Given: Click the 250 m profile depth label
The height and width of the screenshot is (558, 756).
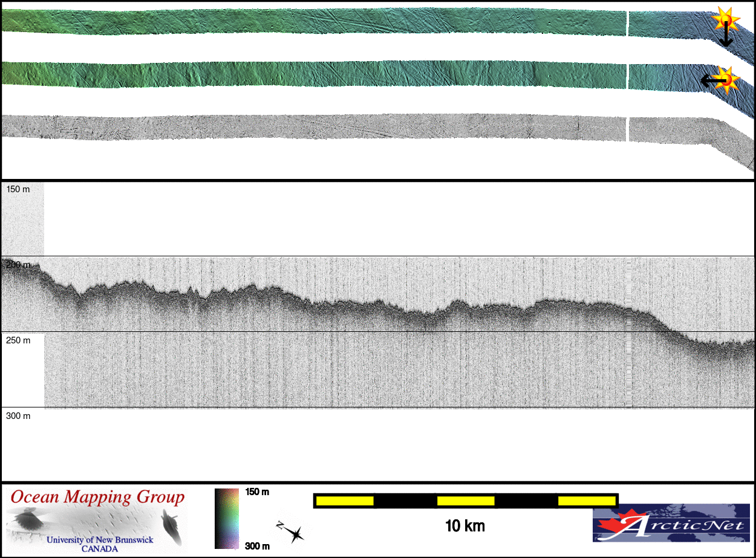Looking at the screenshot, I should click(18, 340).
